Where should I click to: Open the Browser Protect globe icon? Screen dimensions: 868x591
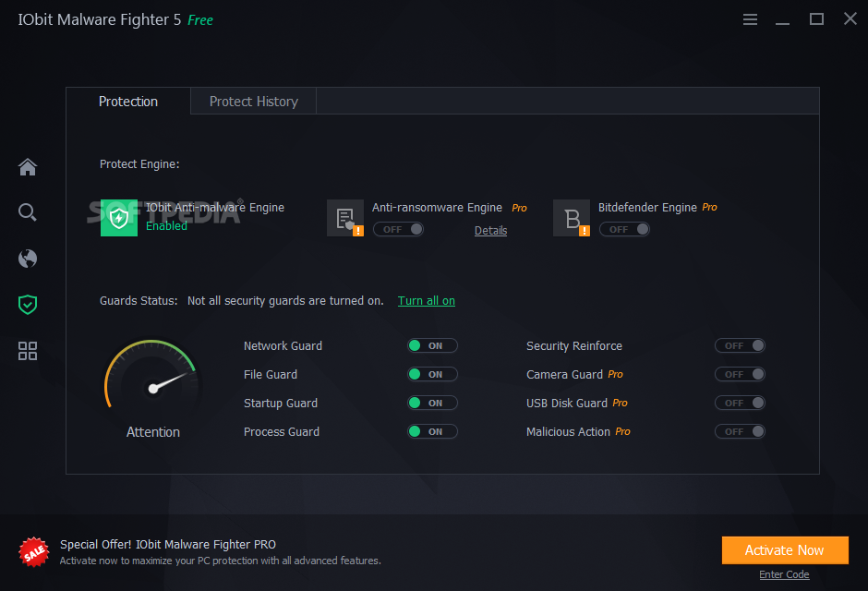coord(28,259)
